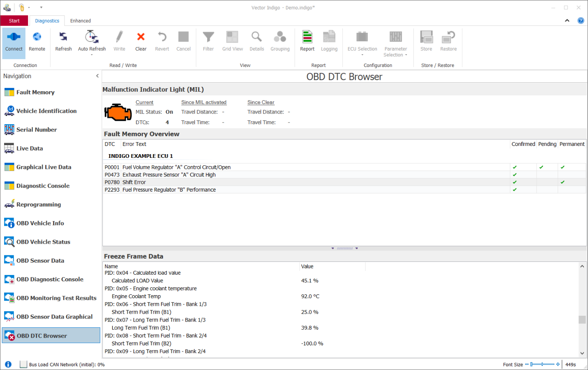
Task: Decrease font size with minus button
Action: point(527,364)
